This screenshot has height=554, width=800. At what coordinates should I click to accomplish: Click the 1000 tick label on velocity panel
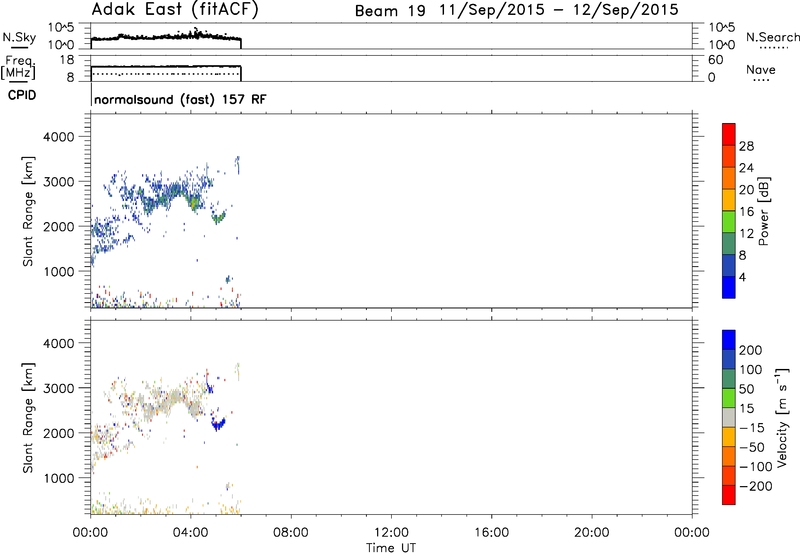[x=59, y=478]
